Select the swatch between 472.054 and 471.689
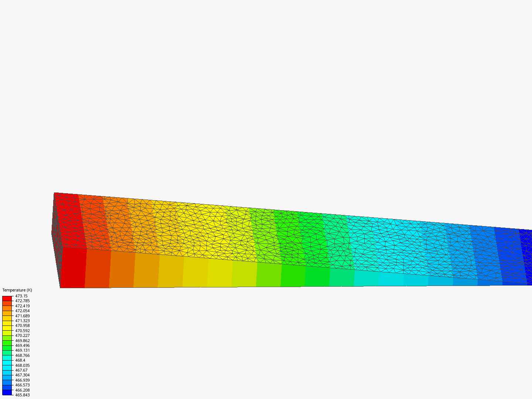Viewport: 532px width, 399px height. pyautogui.click(x=7, y=313)
